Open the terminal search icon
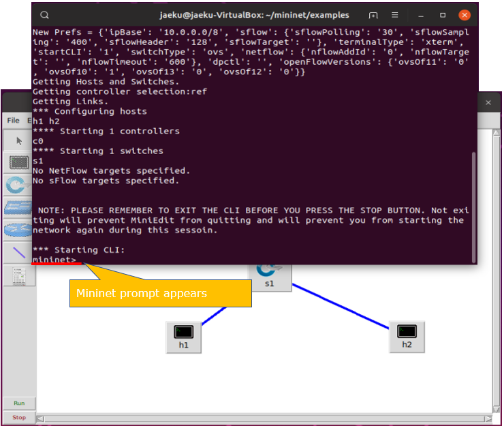Viewport: 504px width, 428px height. (x=44, y=14)
